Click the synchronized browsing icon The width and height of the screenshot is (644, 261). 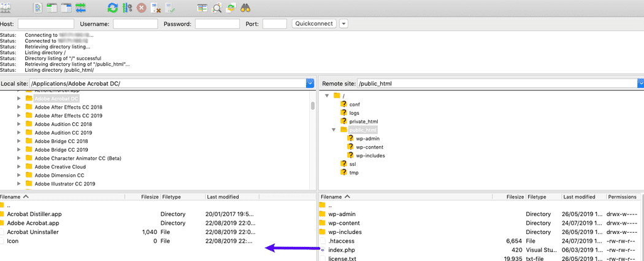(231, 8)
